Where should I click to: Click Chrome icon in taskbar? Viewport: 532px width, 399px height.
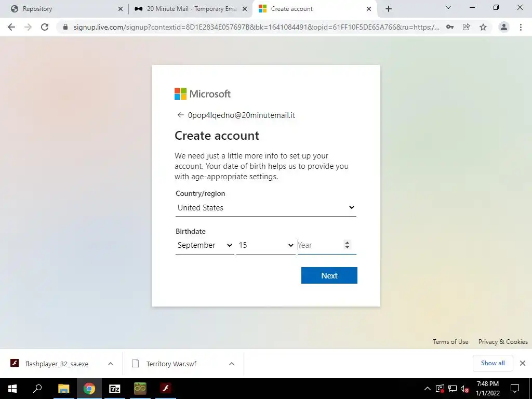pyautogui.click(x=89, y=389)
